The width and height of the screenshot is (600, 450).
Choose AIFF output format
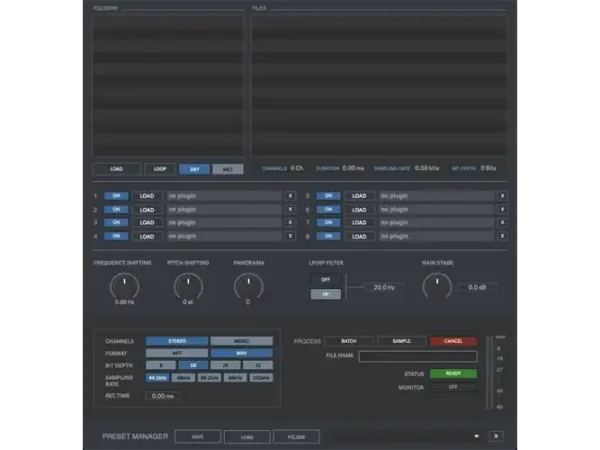pyautogui.click(x=177, y=353)
